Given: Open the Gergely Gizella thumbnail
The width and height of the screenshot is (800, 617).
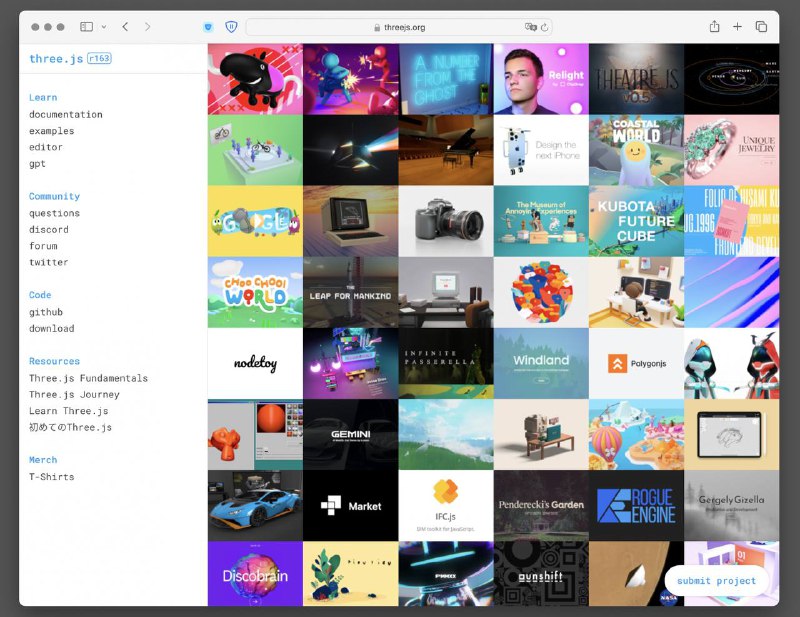Looking at the screenshot, I should pyautogui.click(x=732, y=506).
